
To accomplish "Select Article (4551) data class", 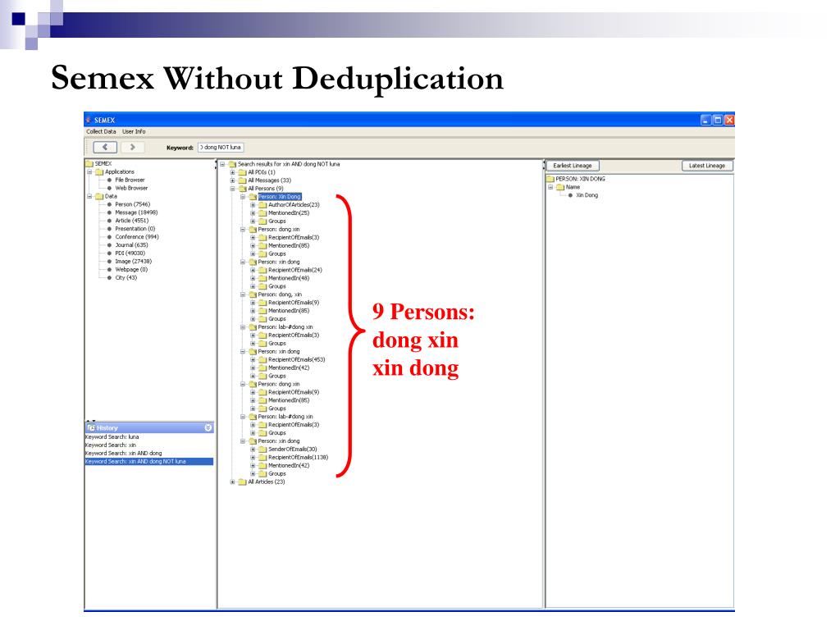I will coord(132,221).
